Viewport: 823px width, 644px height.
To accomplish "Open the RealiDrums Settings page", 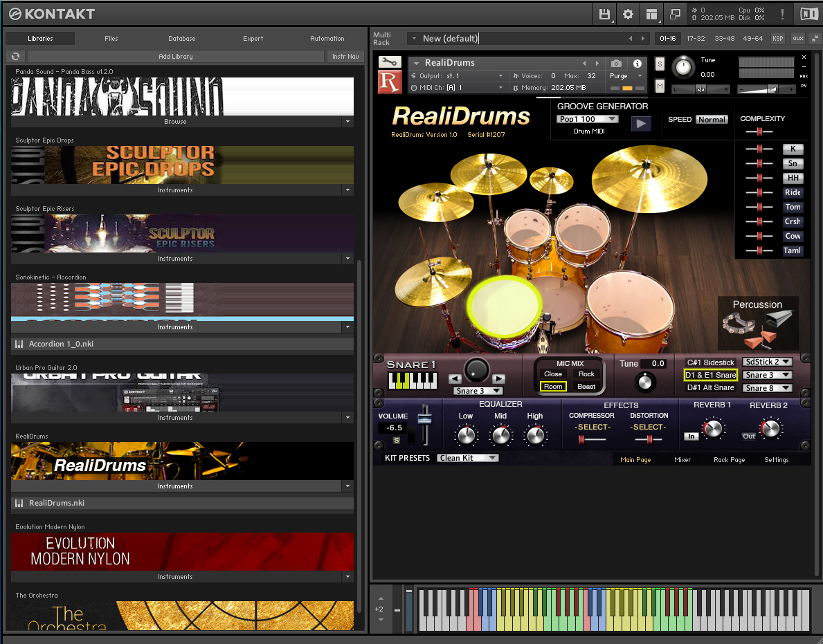I will pos(777,460).
